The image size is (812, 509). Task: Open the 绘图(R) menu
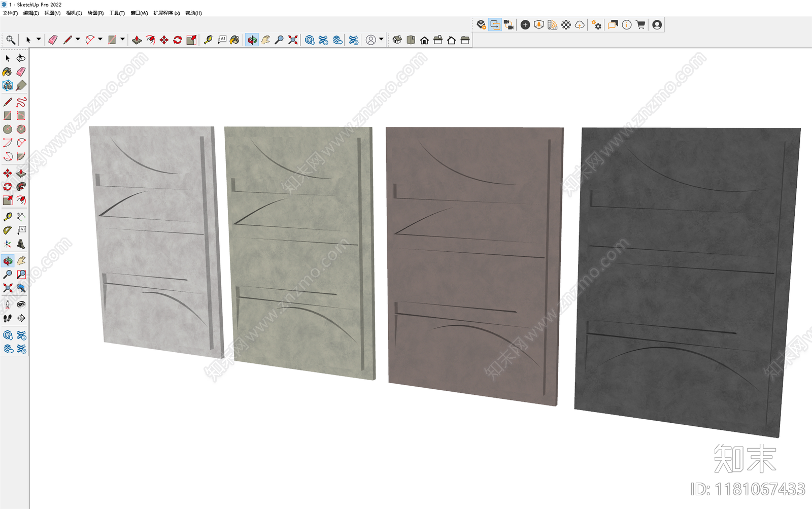click(95, 13)
